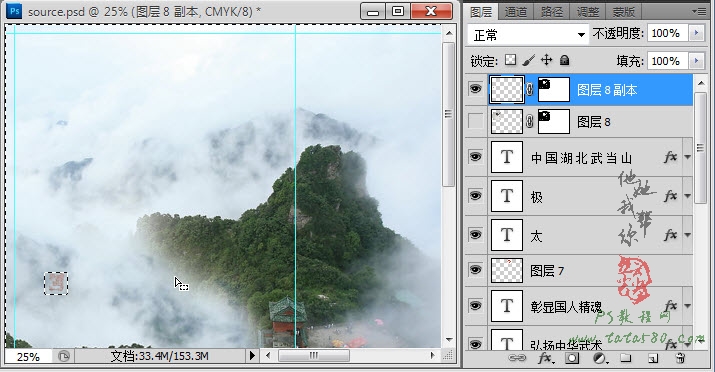Viewport: 715px width, 372px height.
Task: Click the layer mask thumbnail of 图层 8
Action: tap(554, 121)
